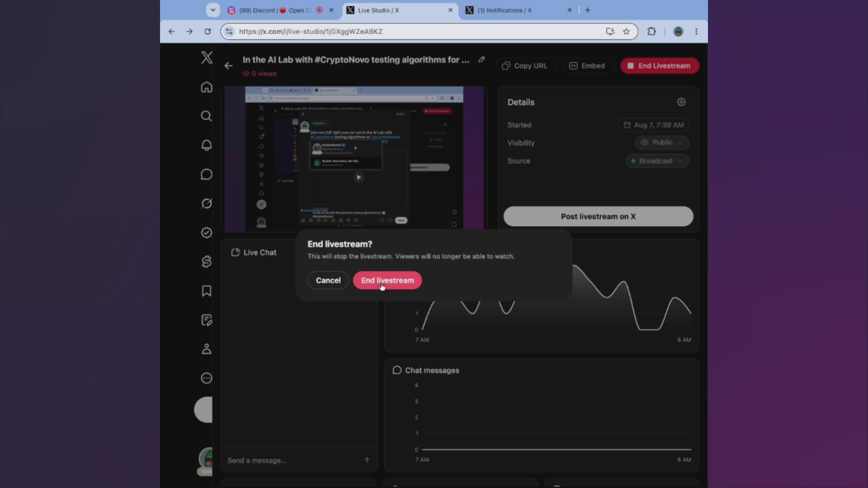Viewport: 868px width, 488px height.
Task: Open Profile person icon in sidebar
Action: point(207,349)
